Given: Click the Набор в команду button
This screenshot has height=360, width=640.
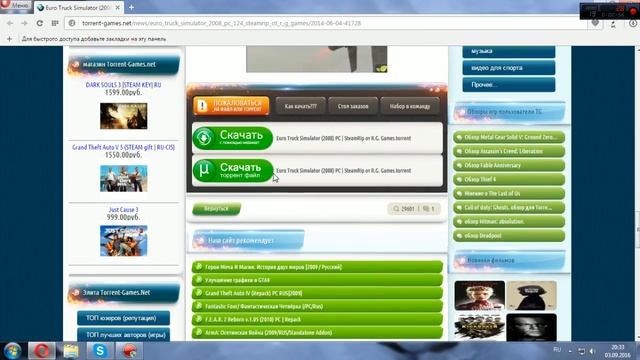Looking at the screenshot, I should pos(410,106).
